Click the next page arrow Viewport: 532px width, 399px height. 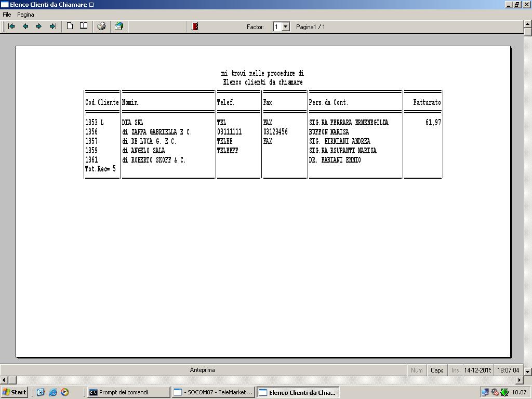point(39,26)
